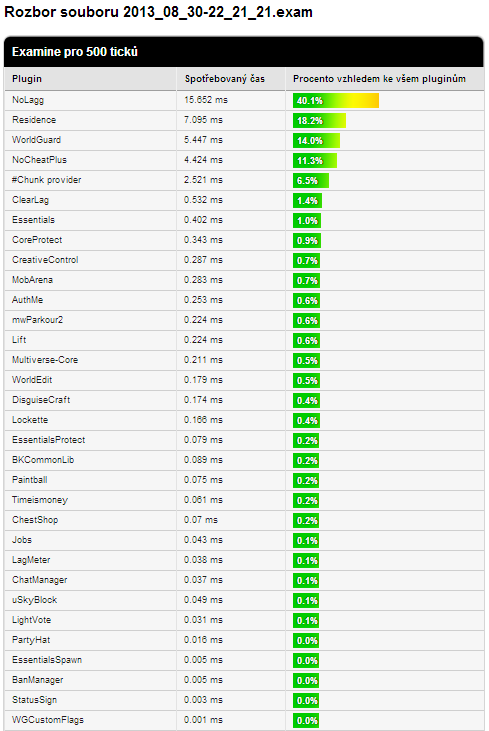The height and width of the screenshot is (731, 489).
Task: Select the Residence plugin name
Action: pyautogui.click(x=34, y=120)
